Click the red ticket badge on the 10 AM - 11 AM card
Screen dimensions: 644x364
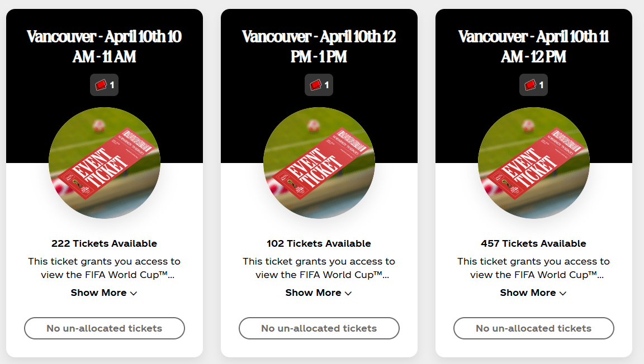[105, 85]
